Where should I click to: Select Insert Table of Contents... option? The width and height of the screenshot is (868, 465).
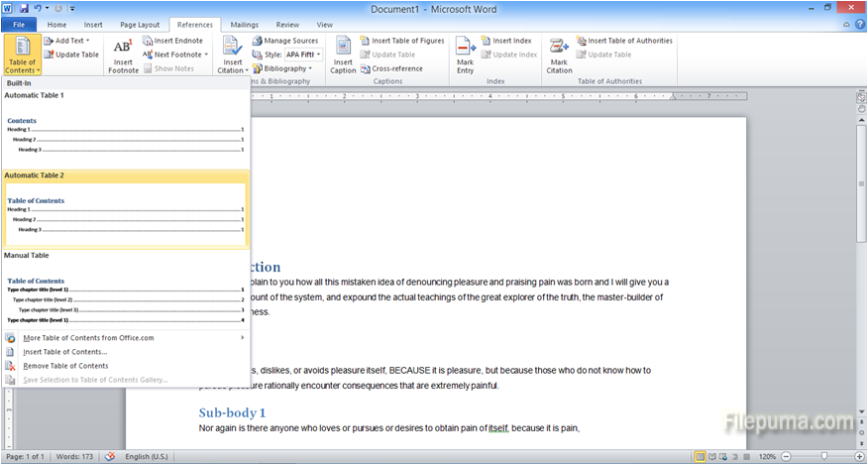point(64,352)
